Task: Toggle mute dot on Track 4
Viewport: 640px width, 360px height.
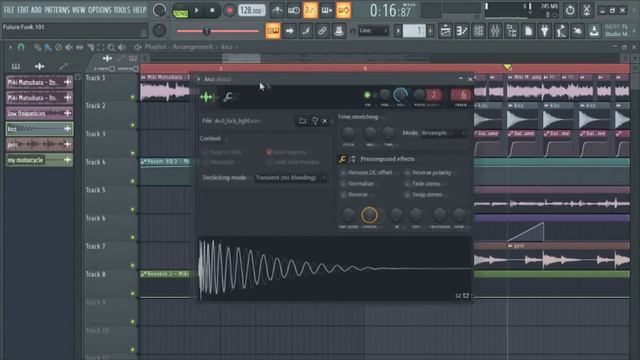Action: click(133, 181)
